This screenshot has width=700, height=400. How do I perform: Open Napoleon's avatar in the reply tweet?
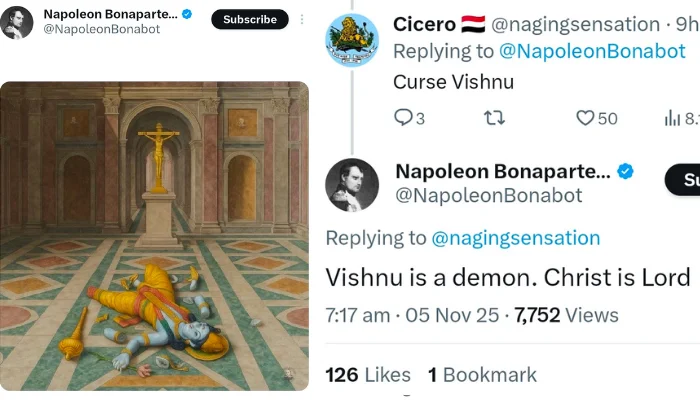pyautogui.click(x=352, y=184)
